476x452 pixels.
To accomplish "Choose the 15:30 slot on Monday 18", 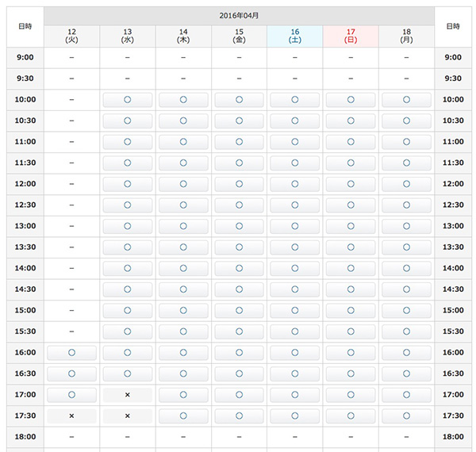I will 406,331.
